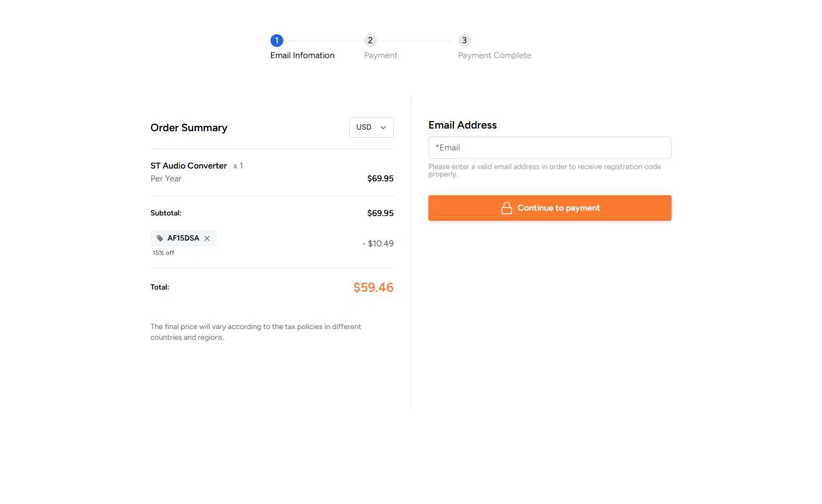Select step 1 Email Infomation circle

point(277,41)
